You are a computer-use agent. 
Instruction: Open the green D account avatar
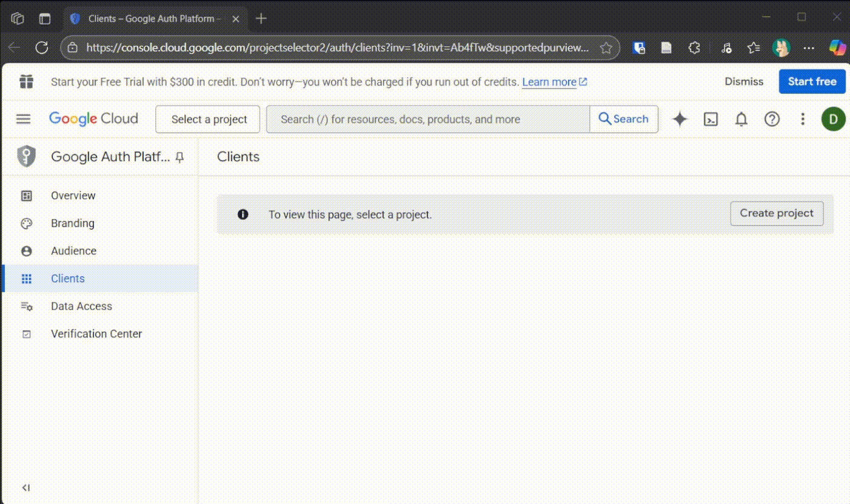click(x=834, y=119)
